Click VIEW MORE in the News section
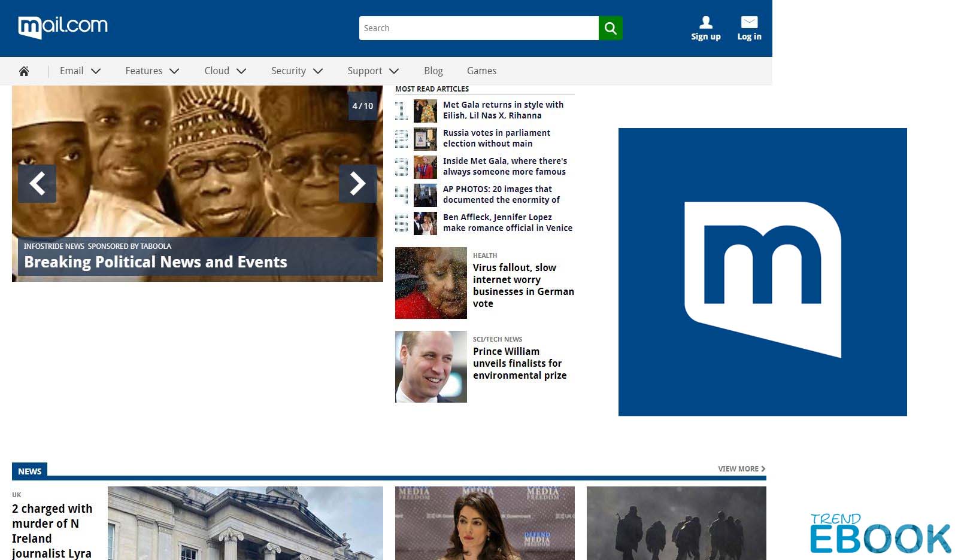955x560 pixels. (742, 469)
